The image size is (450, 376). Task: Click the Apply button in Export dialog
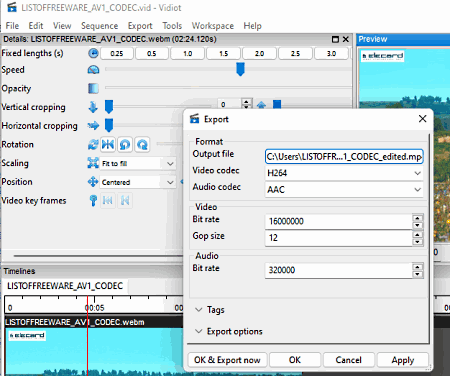(x=403, y=360)
